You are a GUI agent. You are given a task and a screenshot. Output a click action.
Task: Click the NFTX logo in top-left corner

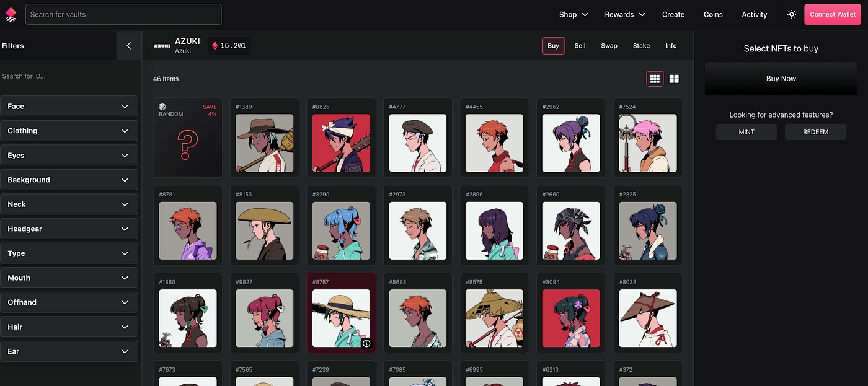(11, 14)
